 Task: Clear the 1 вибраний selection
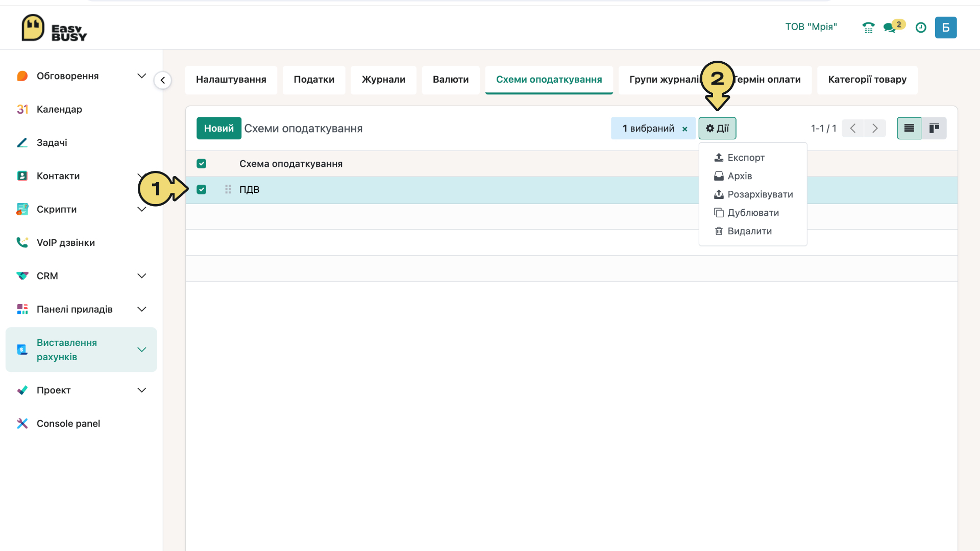tap(685, 129)
